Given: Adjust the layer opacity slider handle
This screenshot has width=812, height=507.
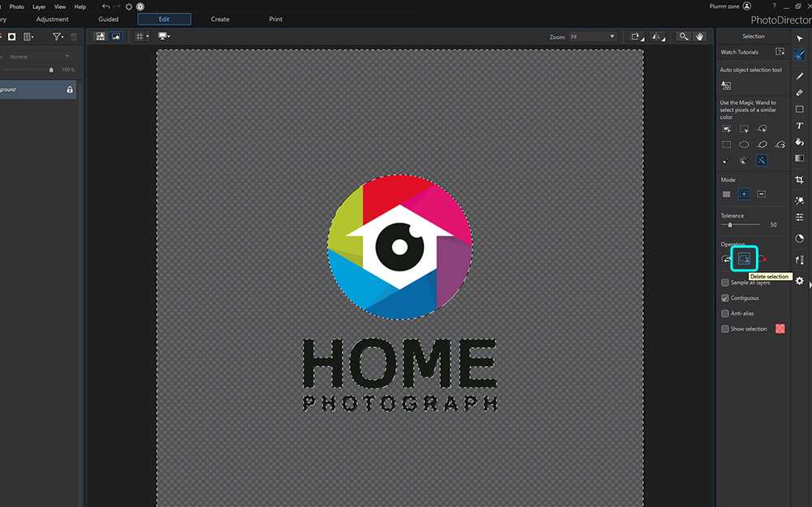Looking at the screenshot, I should click(x=51, y=69).
